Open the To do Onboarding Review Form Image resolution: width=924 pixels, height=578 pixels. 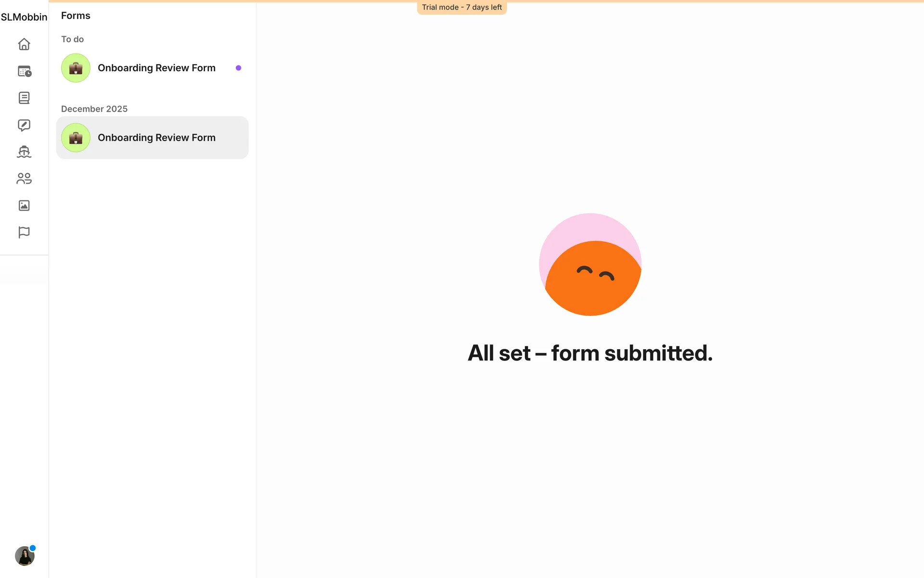pyautogui.click(x=156, y=68)
